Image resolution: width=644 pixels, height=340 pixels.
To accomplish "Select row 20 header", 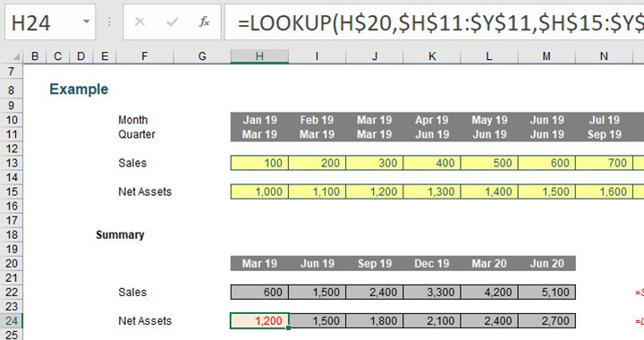I will [12, 264].
